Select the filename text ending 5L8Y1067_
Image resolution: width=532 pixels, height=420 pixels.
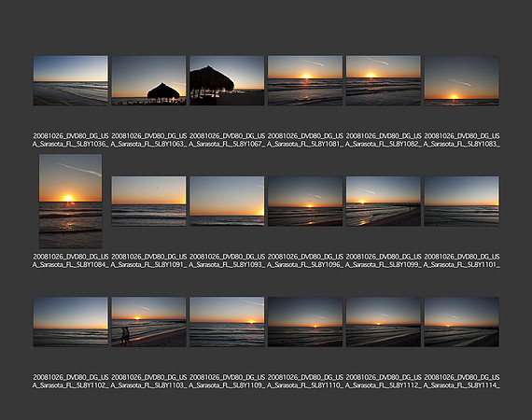coord(227,140)
